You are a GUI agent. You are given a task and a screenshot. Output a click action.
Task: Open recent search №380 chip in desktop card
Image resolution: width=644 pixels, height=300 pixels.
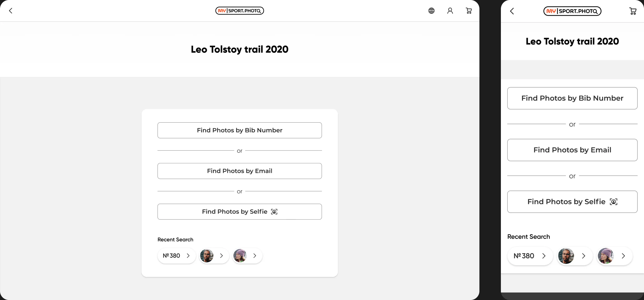tap(176, 256)
